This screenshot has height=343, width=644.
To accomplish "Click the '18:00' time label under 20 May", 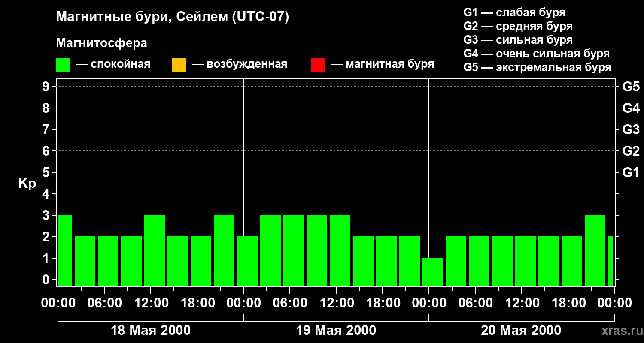I will tap(568, 303).
